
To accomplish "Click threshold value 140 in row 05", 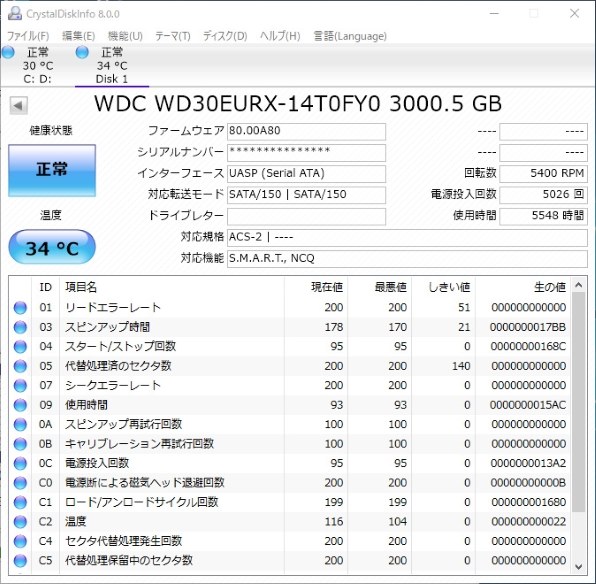I will [x=461, y=366].
